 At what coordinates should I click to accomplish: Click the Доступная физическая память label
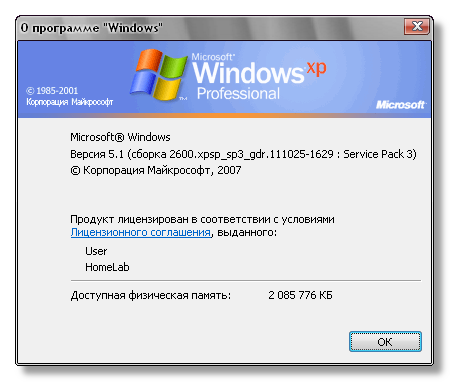coord(151,296)
